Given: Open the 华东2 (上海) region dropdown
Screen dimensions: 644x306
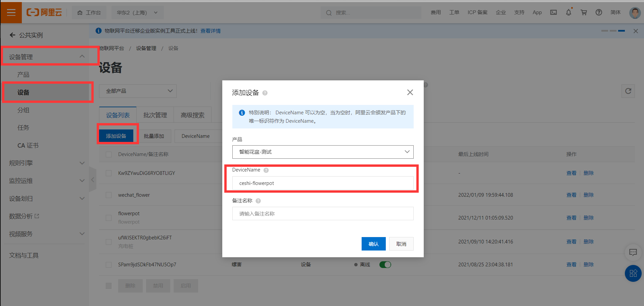Looking at the screenshot, I should [138, 12].
